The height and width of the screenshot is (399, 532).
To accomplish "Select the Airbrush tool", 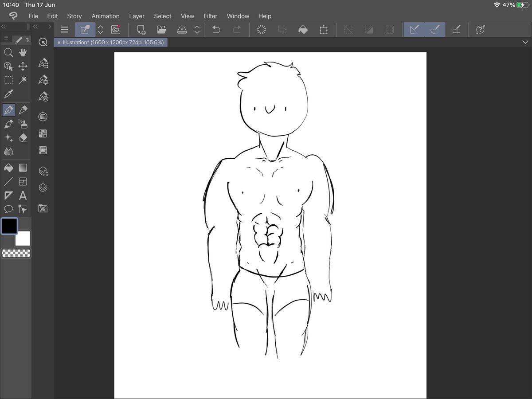I will click(x=23, y=124).
